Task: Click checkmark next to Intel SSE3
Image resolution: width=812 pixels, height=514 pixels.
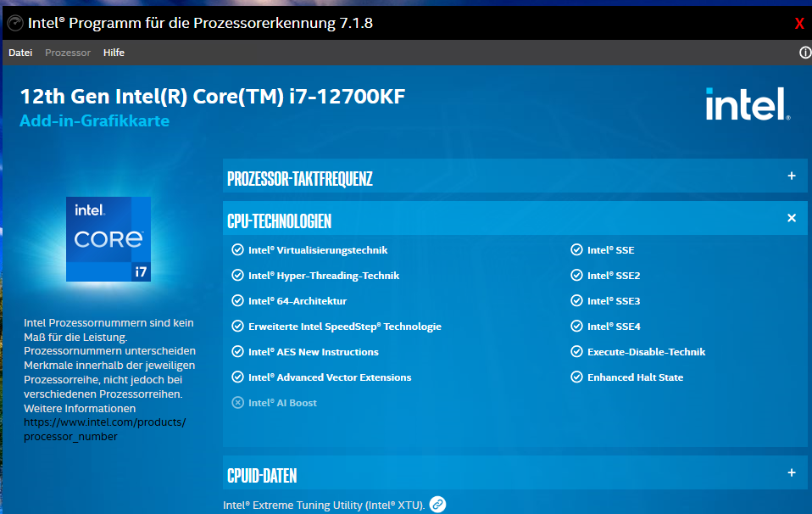Action: (x=576, y=300)
